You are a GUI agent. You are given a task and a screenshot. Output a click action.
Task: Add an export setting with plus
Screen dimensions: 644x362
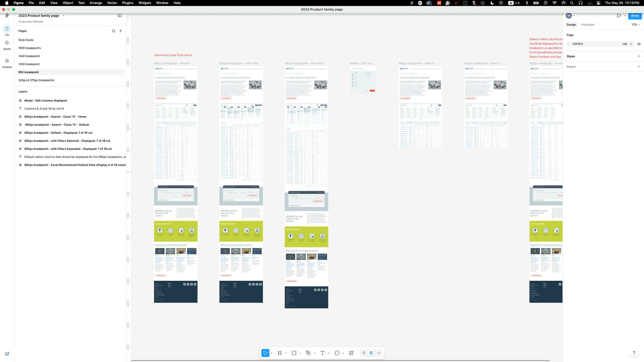click(639, 66)
